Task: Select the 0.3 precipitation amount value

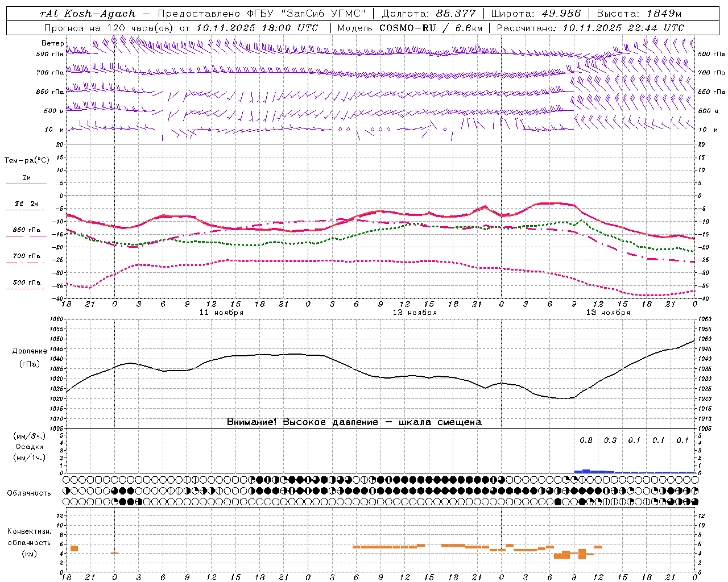Action: [x=610, y=440]
